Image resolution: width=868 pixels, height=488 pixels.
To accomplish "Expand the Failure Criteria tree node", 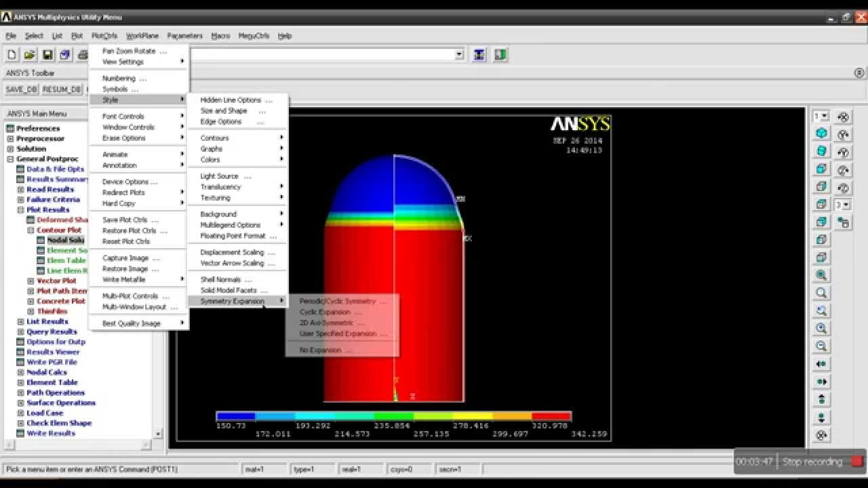I will tap(20, 199).
